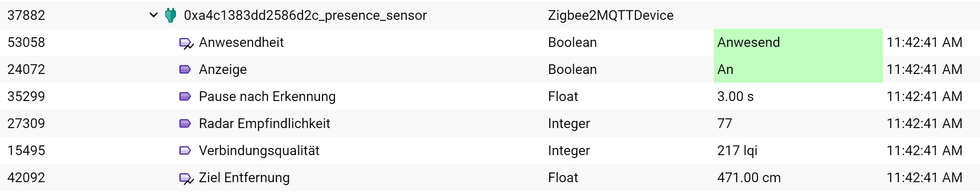This screenshot has width=980, height=194.
Task: Click the Anwesenheit variable icon
Action: point(186,43)
